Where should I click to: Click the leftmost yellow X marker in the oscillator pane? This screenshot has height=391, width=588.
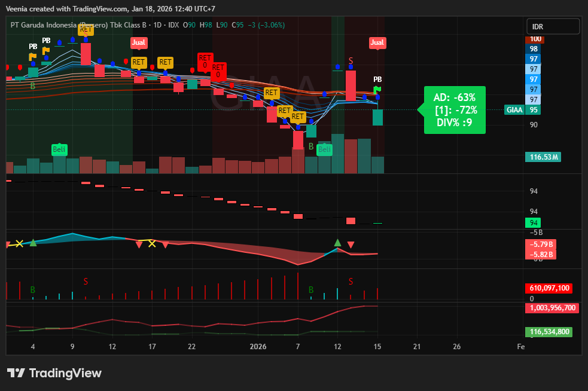click(19, 244)
